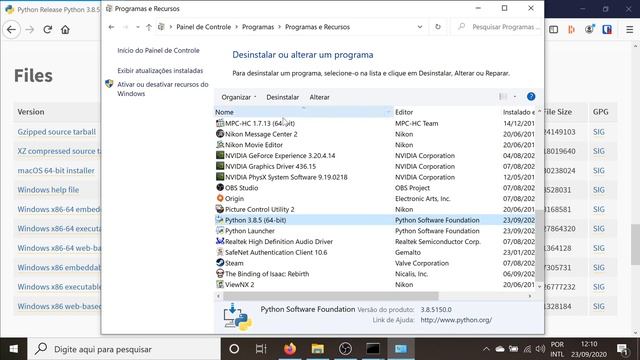Click the NVIDIA PhysX System Software icon
Viewport: 640px width, 360px height.
(x=220, y=177)
